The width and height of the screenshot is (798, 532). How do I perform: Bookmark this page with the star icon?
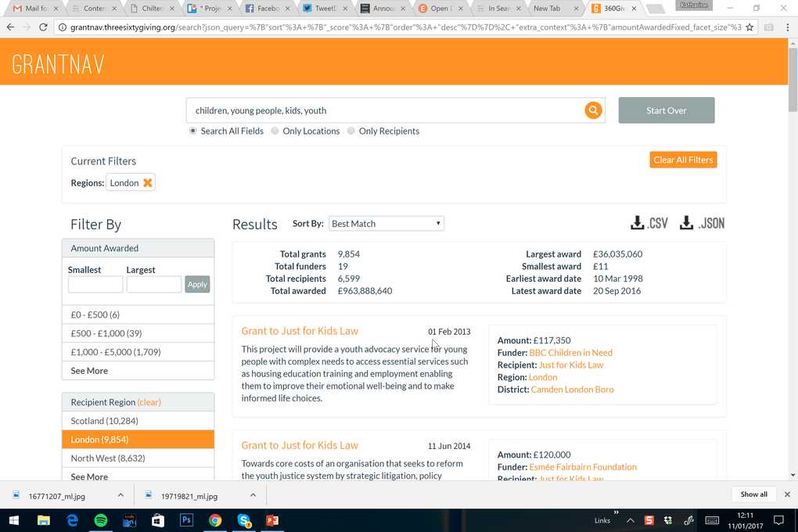click(x=749, y=27)
